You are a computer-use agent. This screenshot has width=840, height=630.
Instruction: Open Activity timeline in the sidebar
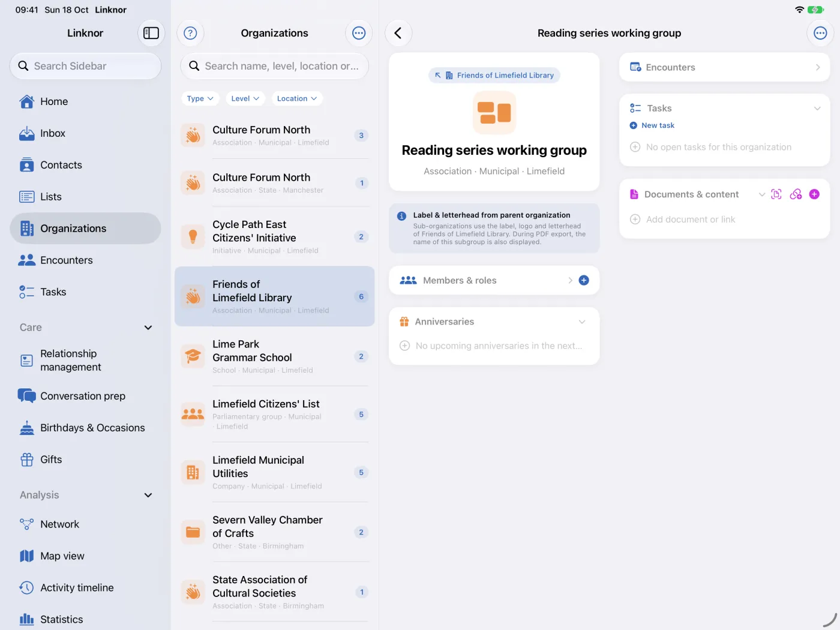85,588
